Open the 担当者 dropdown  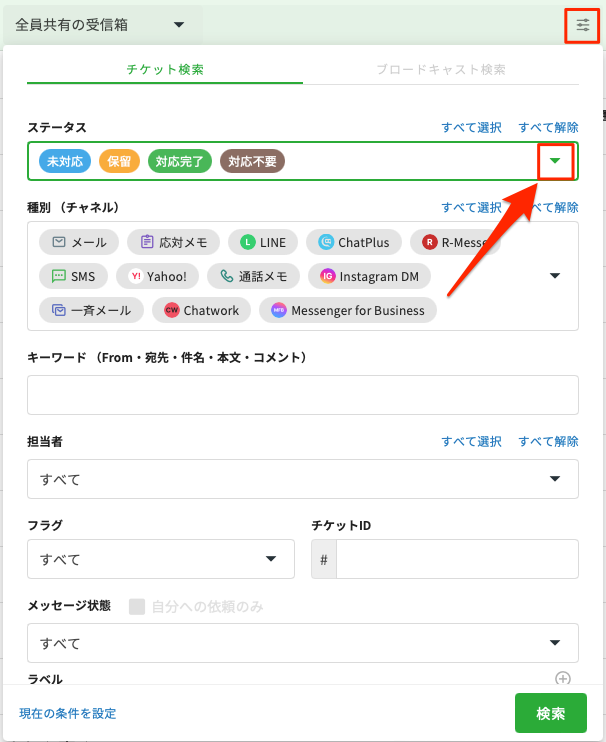(302, 479)
